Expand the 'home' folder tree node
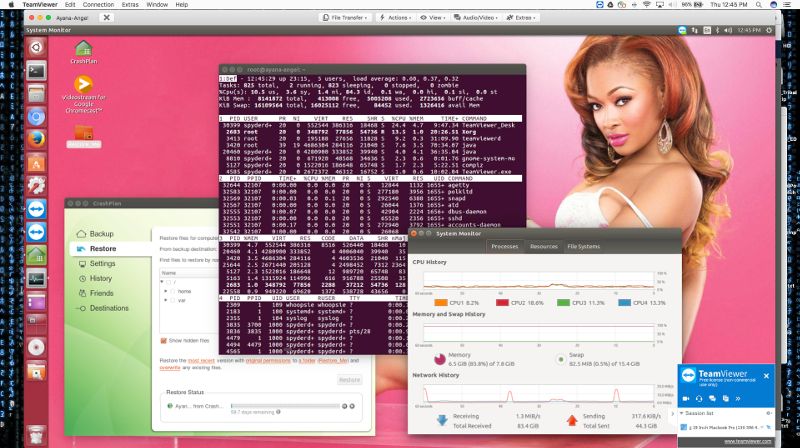This screenshot has width=800, height=448. coord(166,291)
